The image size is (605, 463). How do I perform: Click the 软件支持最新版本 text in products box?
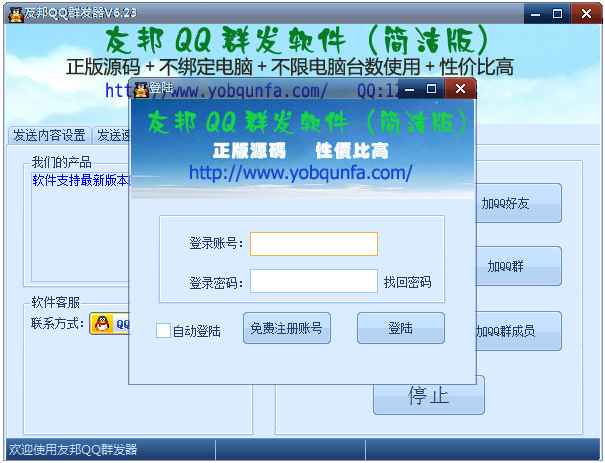(x=81, y=180)
